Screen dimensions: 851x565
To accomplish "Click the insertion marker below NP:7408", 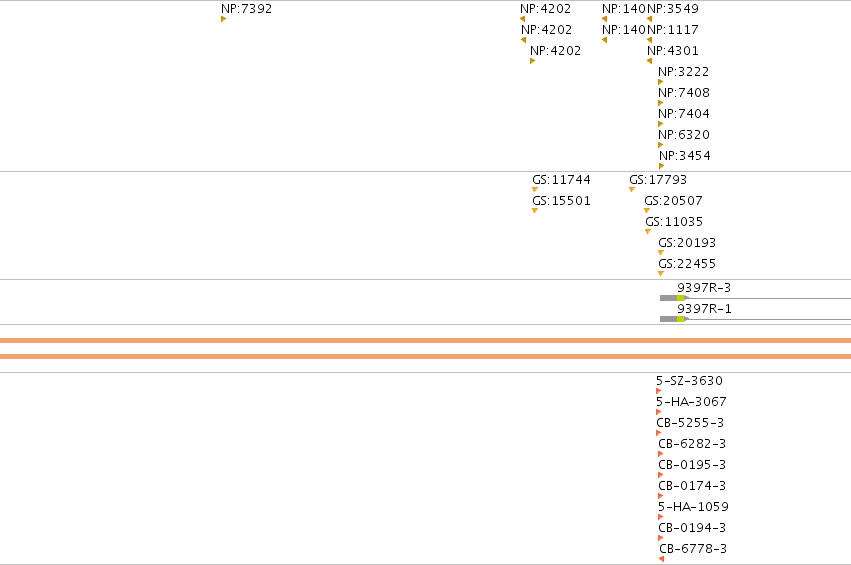I will (661, 103).
